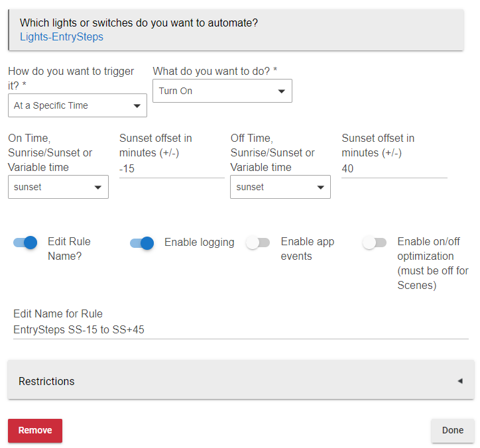
Task: Expand the Restrictions section
Action: 241,380
